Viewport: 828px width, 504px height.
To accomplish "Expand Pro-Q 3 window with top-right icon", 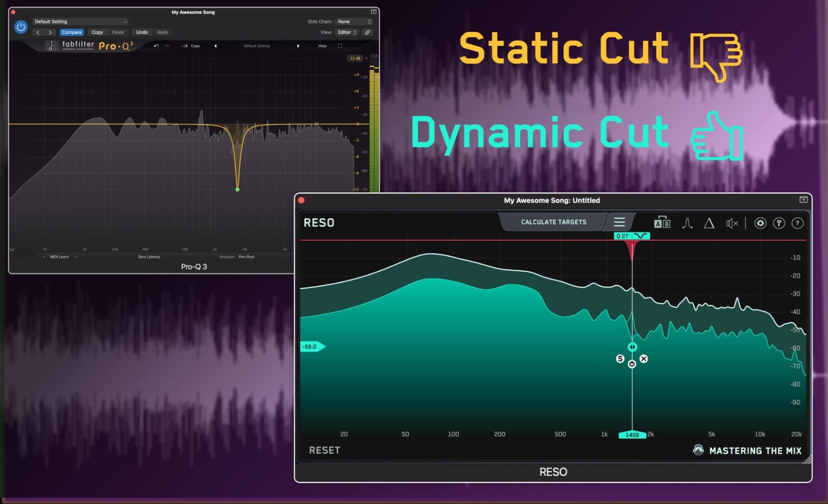I will pyautogui.click(x=373, y=12).
